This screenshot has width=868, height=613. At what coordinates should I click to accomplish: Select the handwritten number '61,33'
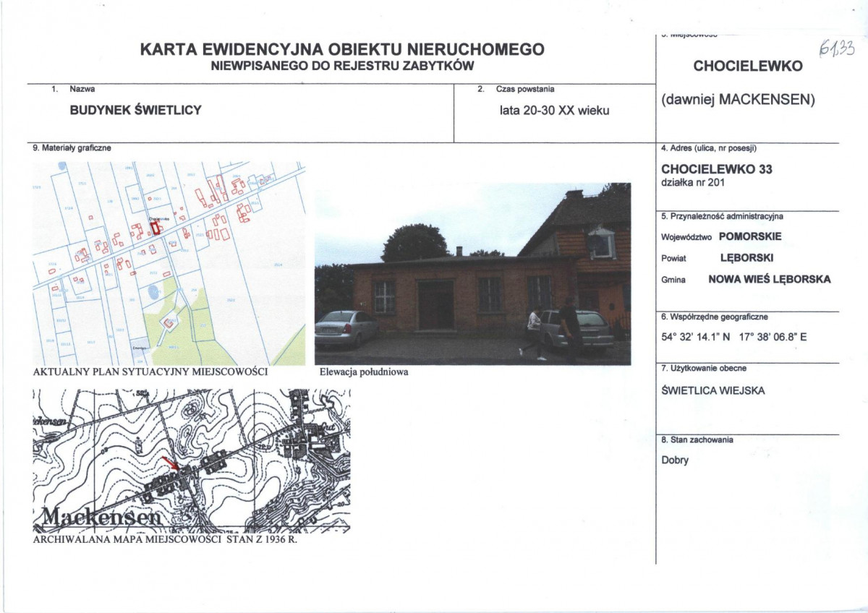point(838,48)
